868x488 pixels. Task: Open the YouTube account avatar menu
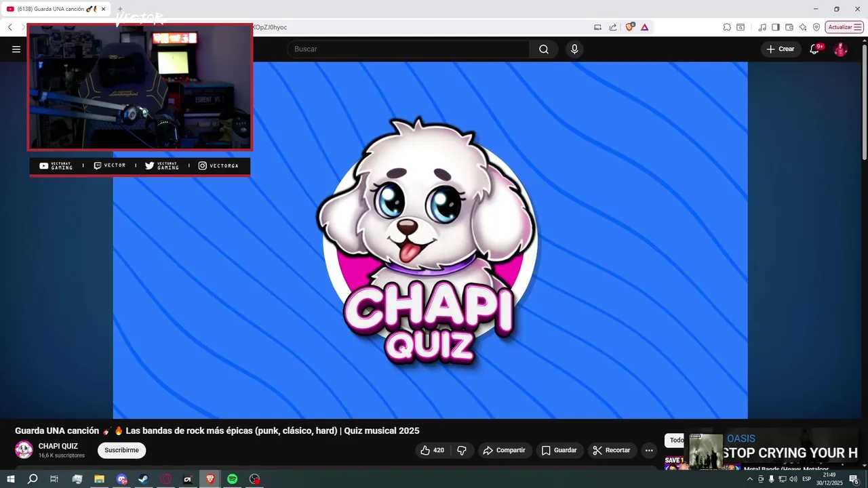coord(840,49)
